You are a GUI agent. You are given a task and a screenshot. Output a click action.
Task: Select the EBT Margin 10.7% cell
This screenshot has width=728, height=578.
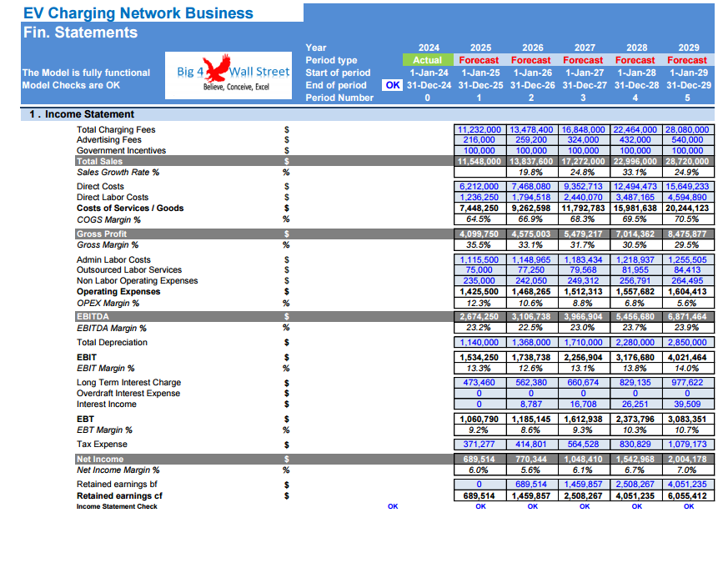click(x=687, y=430)
